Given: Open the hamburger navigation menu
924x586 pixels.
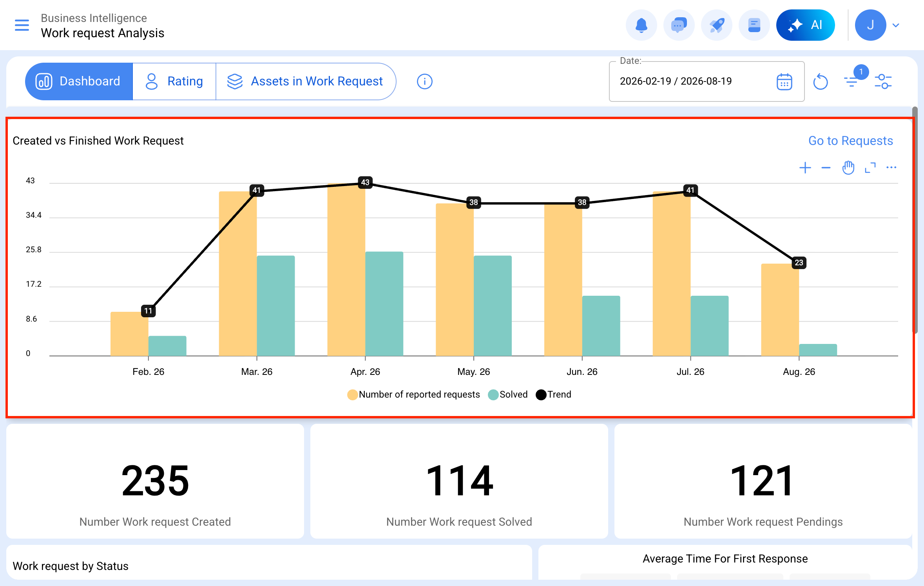Looking at the screenshot, I should click(x=22, y=25).
